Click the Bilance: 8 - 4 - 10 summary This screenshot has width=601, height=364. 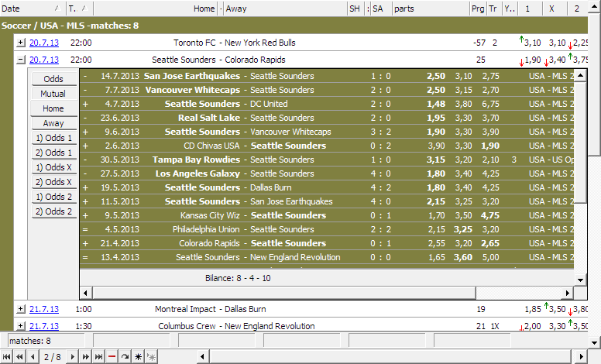click(x=238, y=278)
